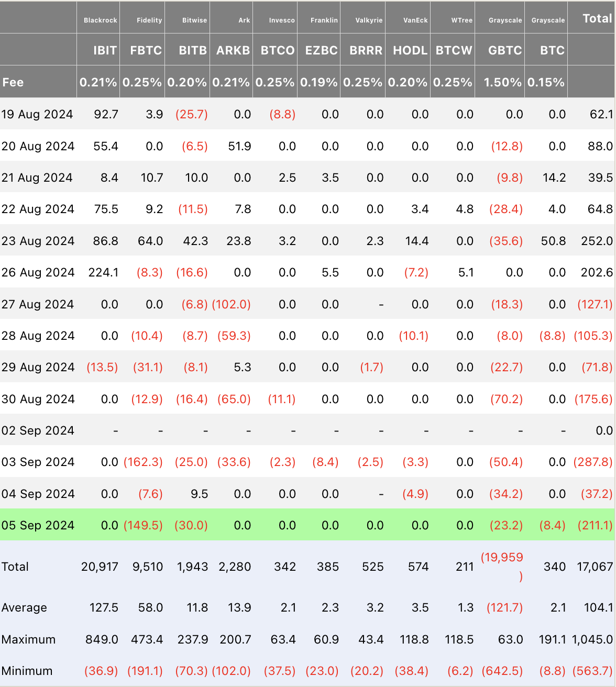616x687 pixels.
Task: Select the Franklin issuer header label
Action: click(x=324, y=20)
